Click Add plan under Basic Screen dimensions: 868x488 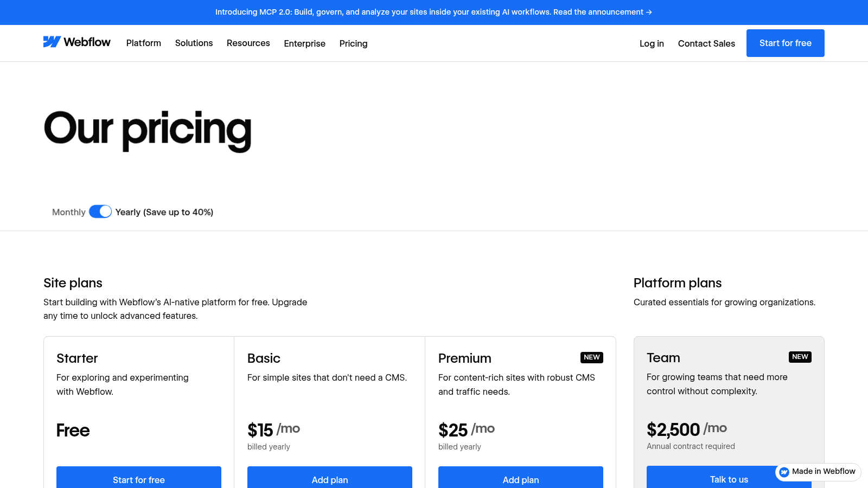330,478
